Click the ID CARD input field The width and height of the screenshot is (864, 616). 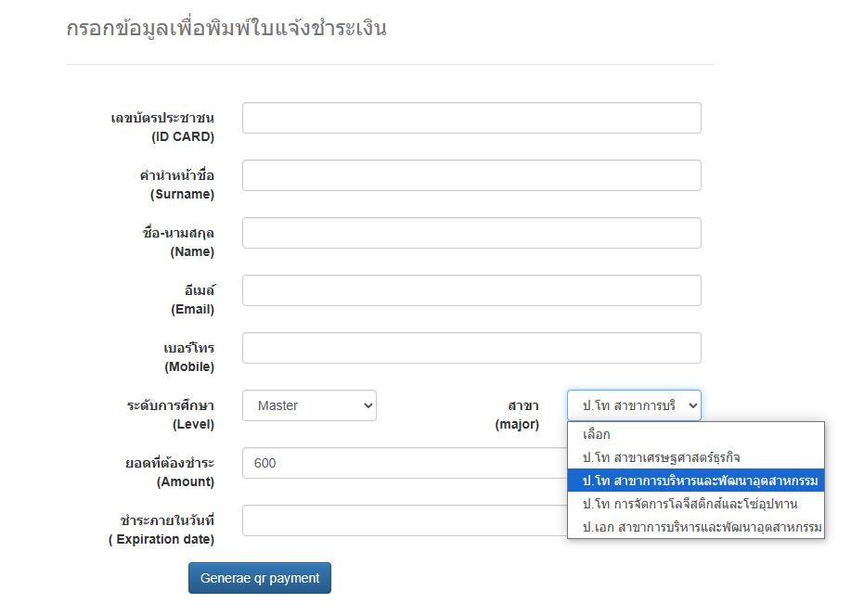(x=471, y=118)
